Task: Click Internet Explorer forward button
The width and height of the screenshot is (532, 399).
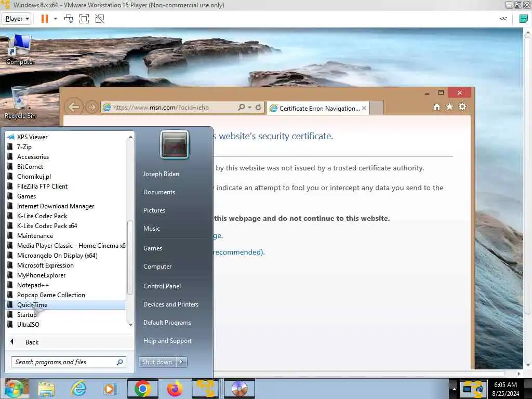Action: [x=91, y=107]
